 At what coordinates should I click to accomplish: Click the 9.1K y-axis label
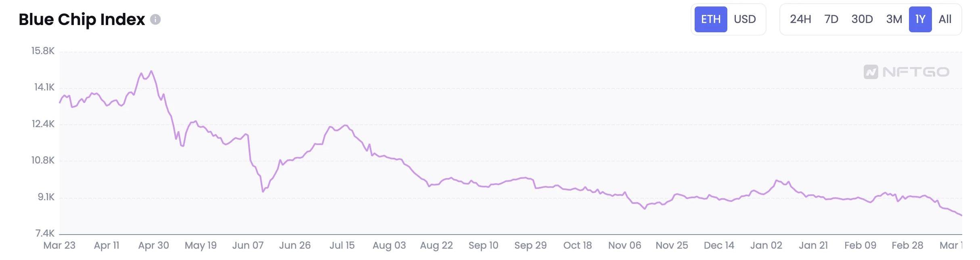[46, 197]
